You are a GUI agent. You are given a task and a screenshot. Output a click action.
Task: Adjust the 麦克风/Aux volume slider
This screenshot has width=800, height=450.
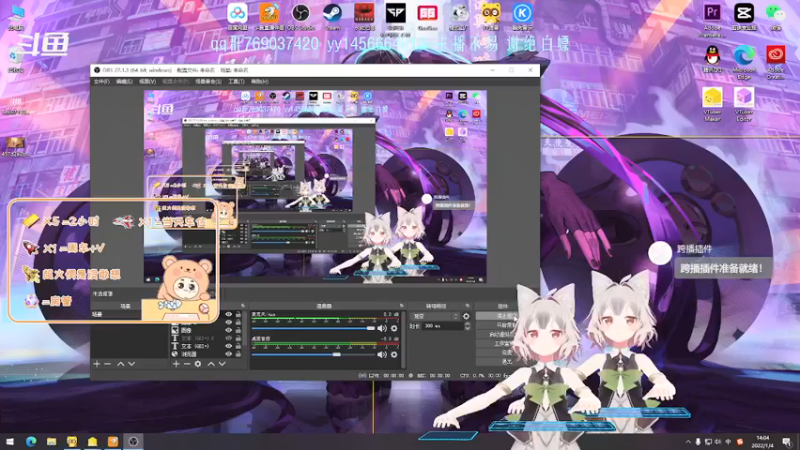click(x=313, y=329)
